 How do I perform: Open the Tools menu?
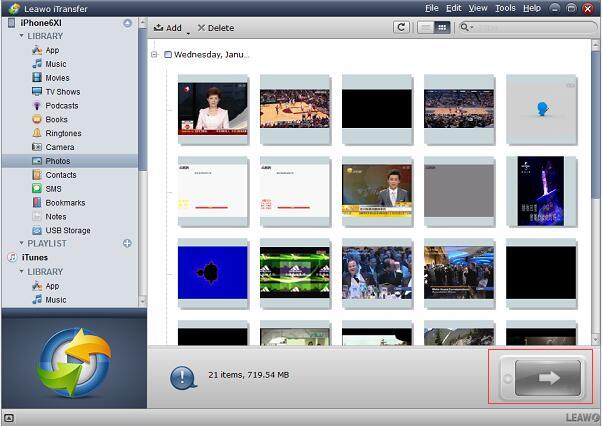click(x=505, y=8)
